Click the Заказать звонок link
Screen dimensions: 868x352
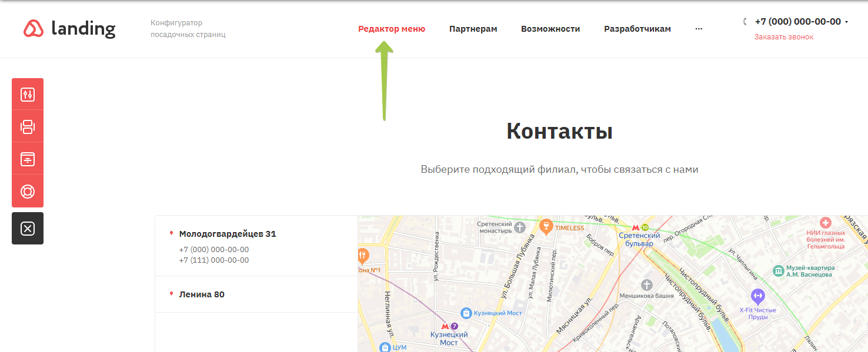(784, 37)
